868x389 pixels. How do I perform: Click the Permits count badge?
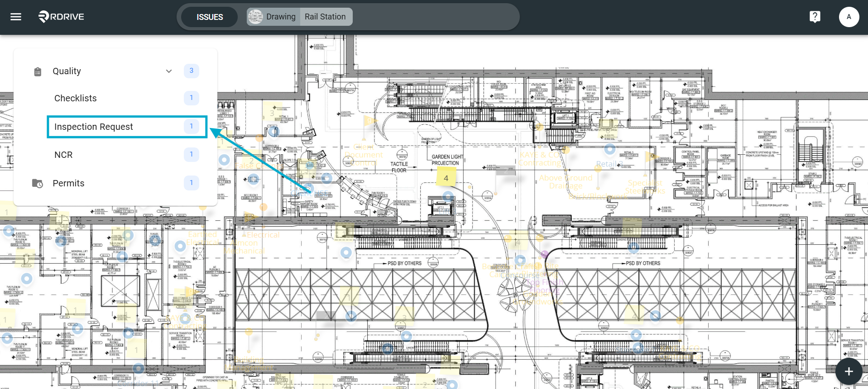click(192, 183)
